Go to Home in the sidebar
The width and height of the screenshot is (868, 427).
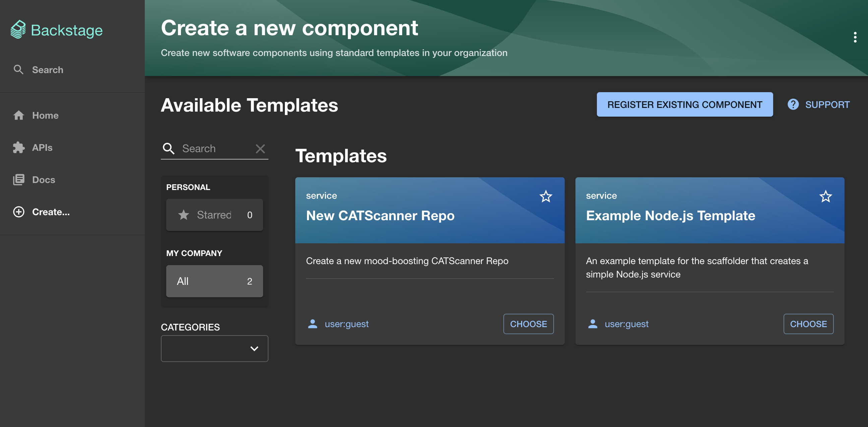tap(72, 115)
